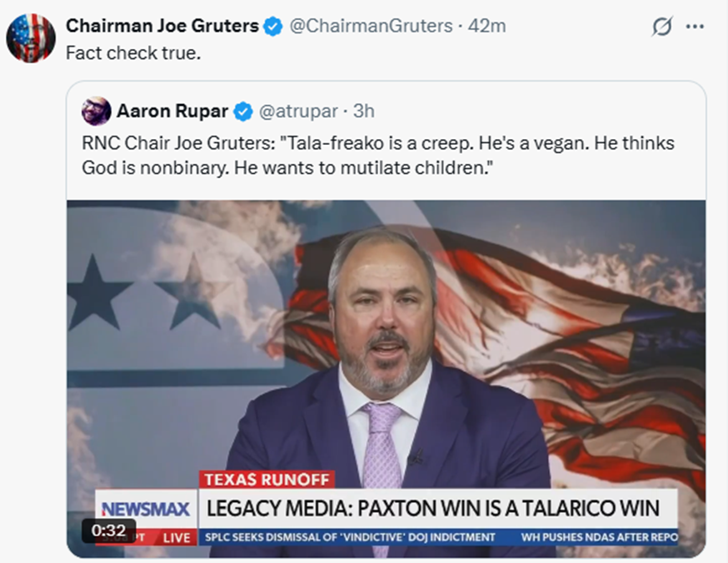The height and width of the screenshot is (563, 728).
Task: Open the Chairman Joe Gruters display name link
Action: [162, 26]
